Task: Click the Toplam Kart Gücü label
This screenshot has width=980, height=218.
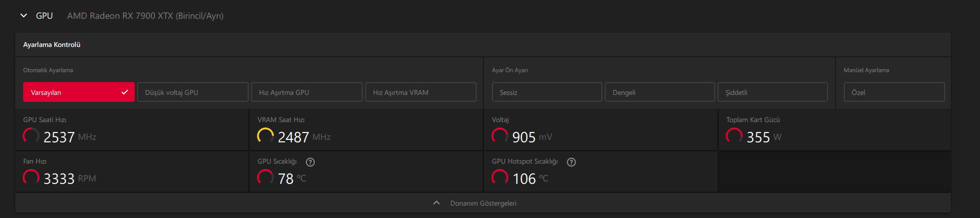Action: (x=753, y=120)
